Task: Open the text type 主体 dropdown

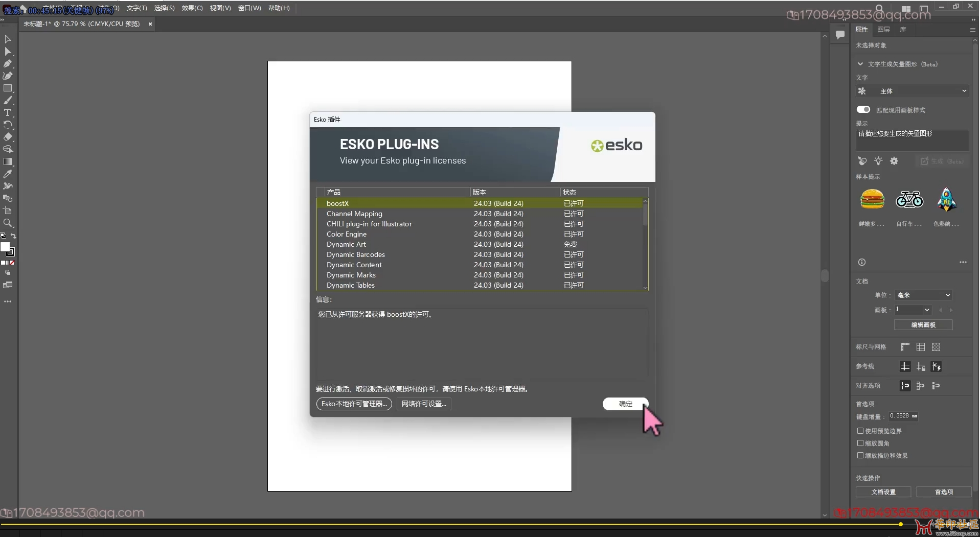Action: point(913,91)
